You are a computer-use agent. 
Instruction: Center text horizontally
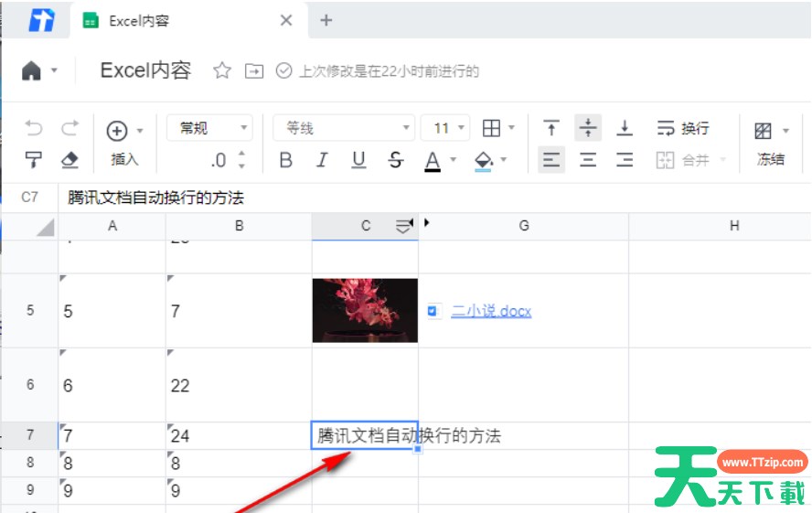(x=588, y=160)
